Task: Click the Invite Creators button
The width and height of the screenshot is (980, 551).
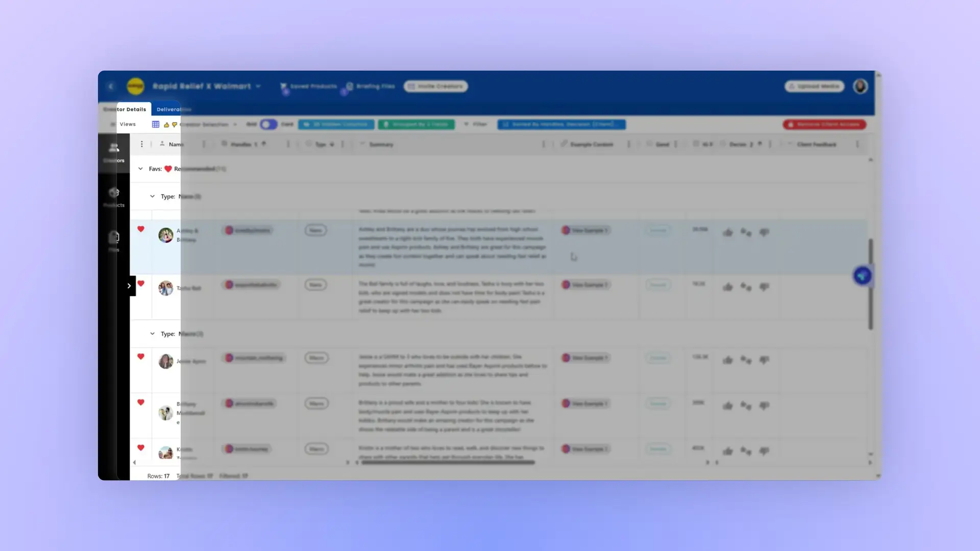Action: click(x=436, y=86)
